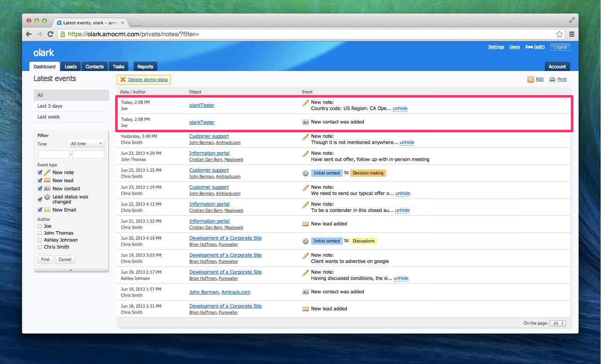
Task: Click the printer icon
Action: coord(552,80)
